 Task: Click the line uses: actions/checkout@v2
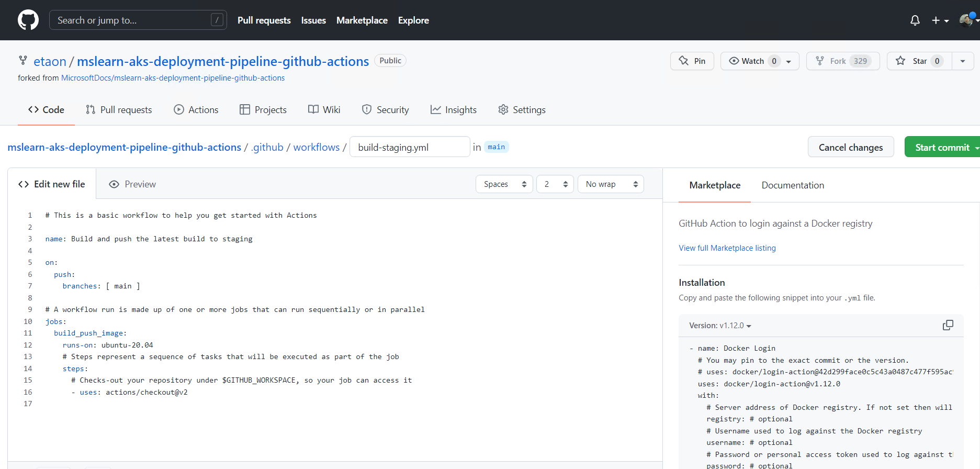click(129, 392)
